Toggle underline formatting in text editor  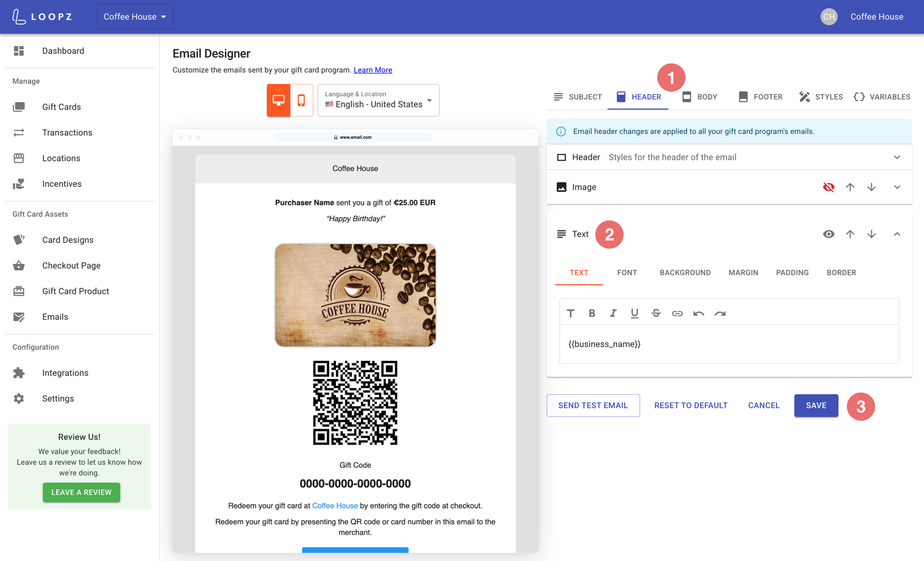[635, 313]
